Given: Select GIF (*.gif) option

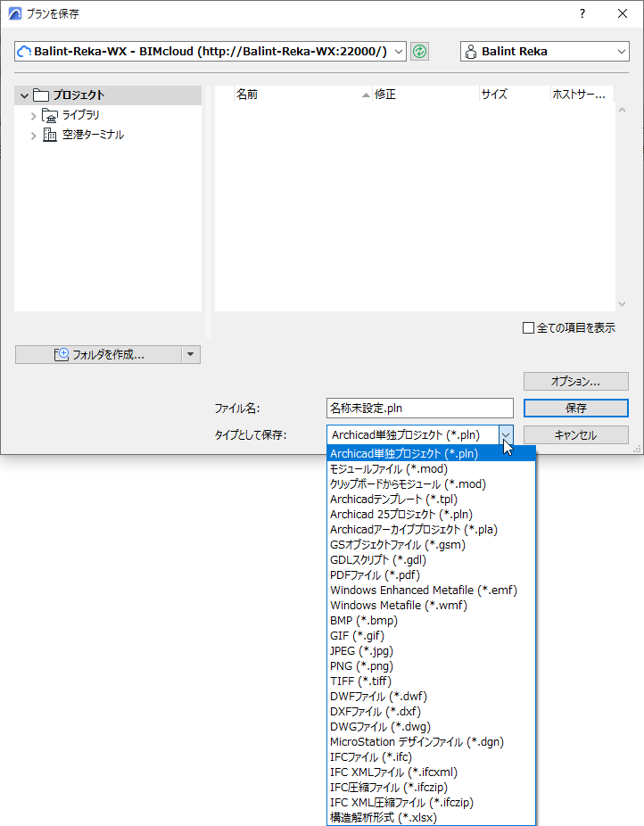Looking at the screenshot, I should tap(431, 636).
